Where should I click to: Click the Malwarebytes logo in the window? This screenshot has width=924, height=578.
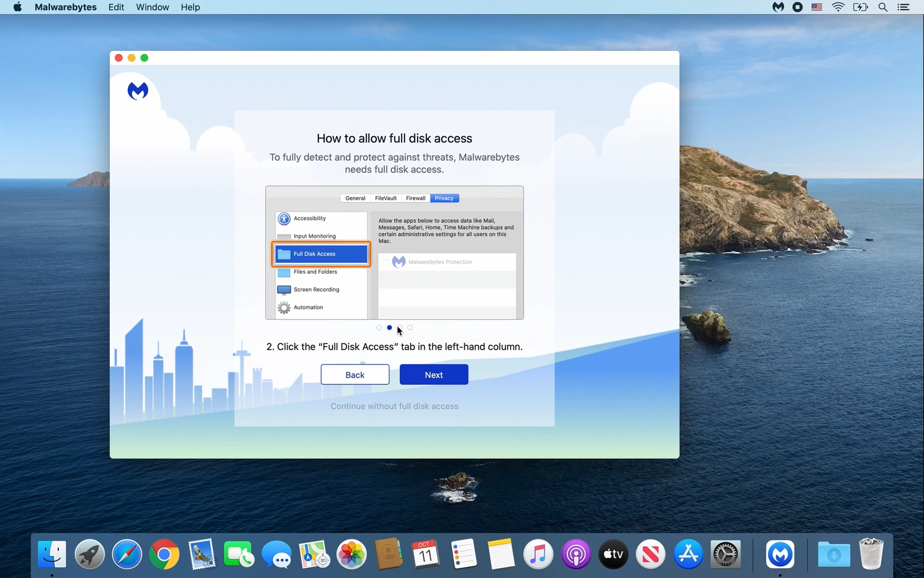(x=138, y=91)
